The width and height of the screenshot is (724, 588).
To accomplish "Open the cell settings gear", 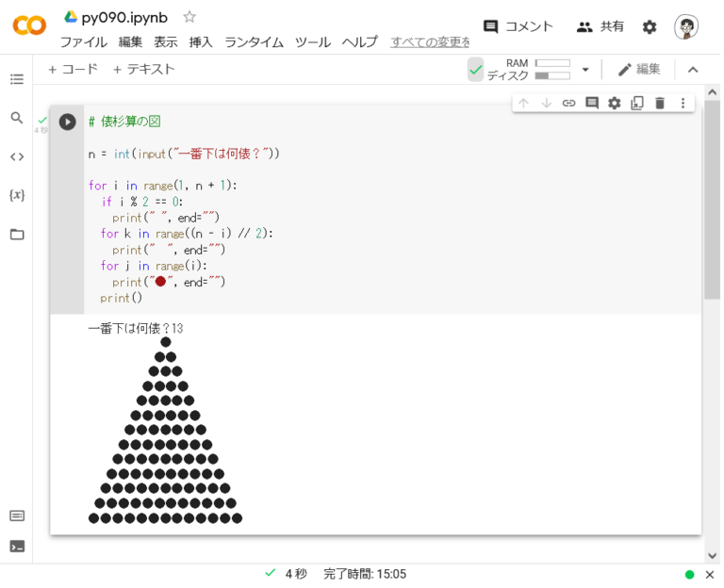I will (615, 103).
